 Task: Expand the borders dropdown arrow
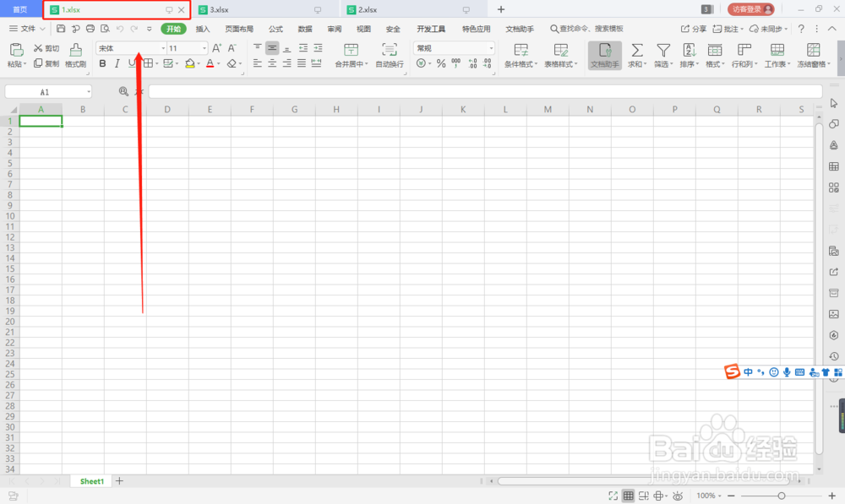(157, 64)
